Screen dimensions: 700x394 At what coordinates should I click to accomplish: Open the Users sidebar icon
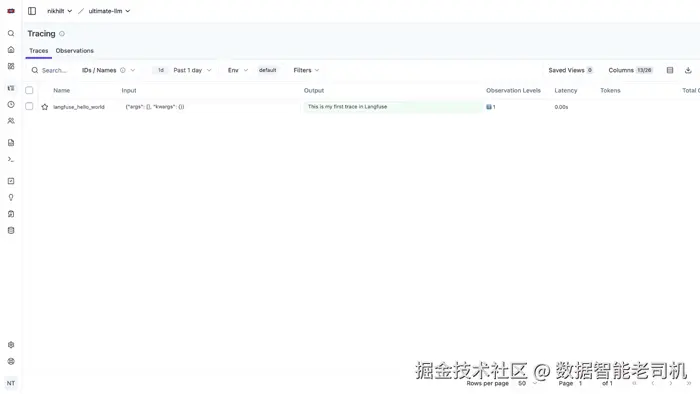[11, 120]
